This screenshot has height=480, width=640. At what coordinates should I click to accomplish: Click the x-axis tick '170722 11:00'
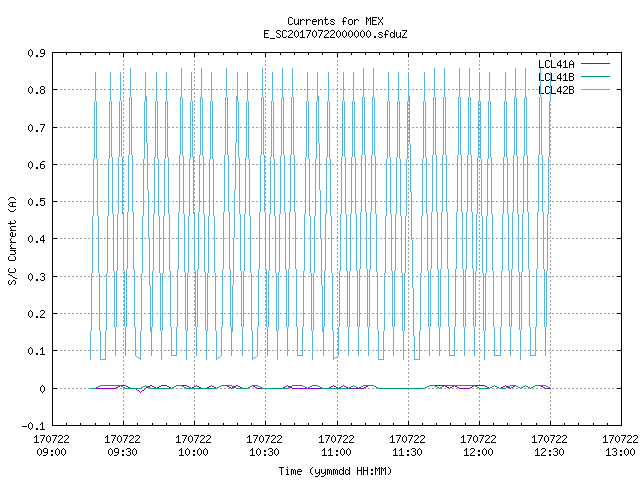(336, 446)
